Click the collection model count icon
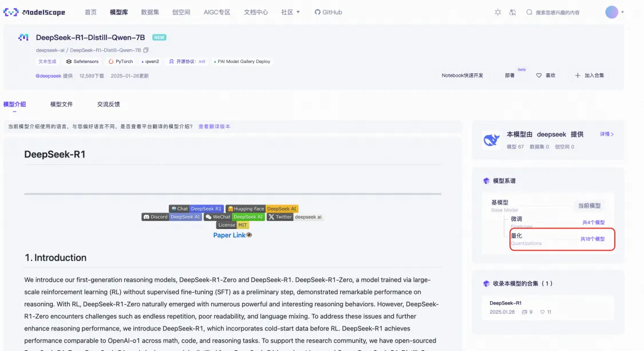Viewport: 644px width, 351px height. [x=524, y=313]
